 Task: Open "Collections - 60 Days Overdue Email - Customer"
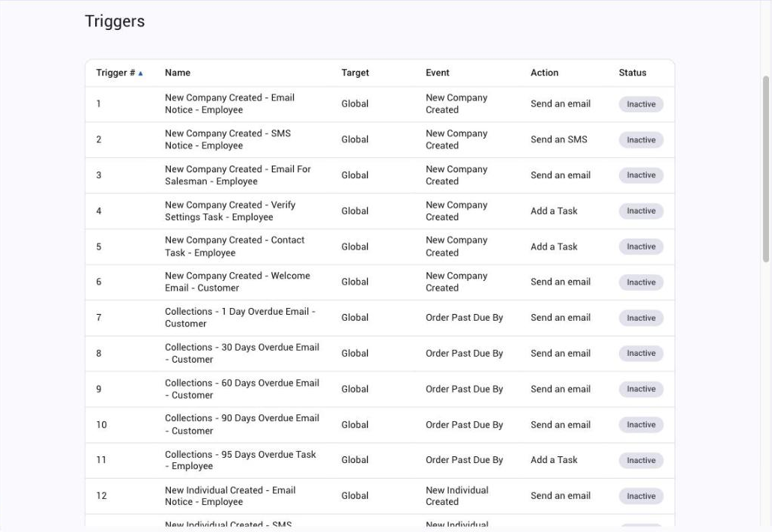coord(242,389)
